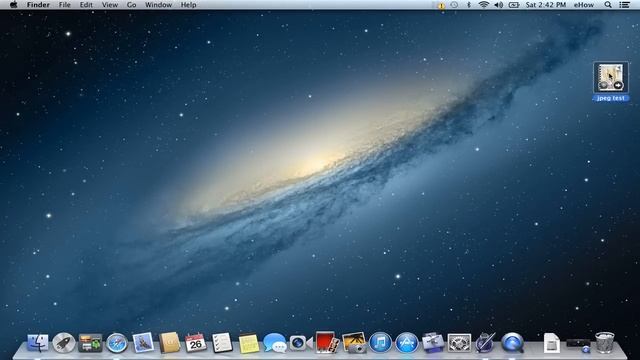The height and width of the screenshot is (360, 640).
Task: Open the Apple menu
Action: [13, 5]
